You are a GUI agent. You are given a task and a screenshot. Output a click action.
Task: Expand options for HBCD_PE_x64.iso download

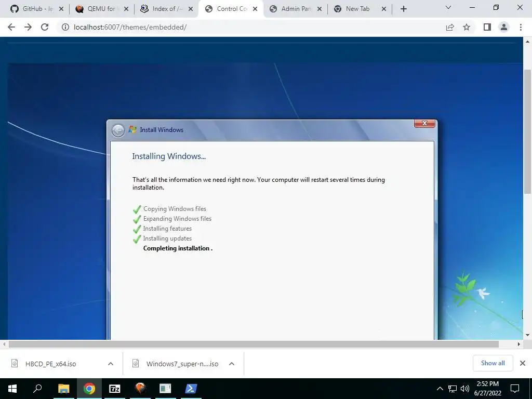[110, 364]
